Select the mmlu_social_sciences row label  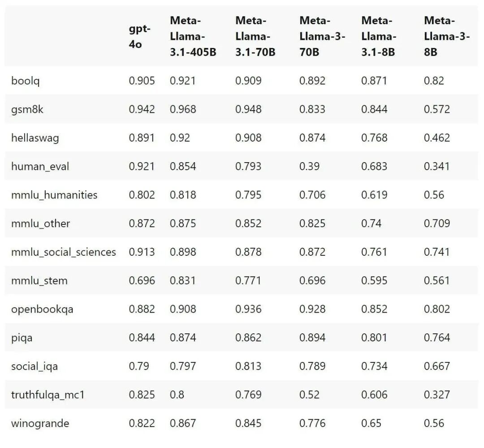[x=63, y=252]
